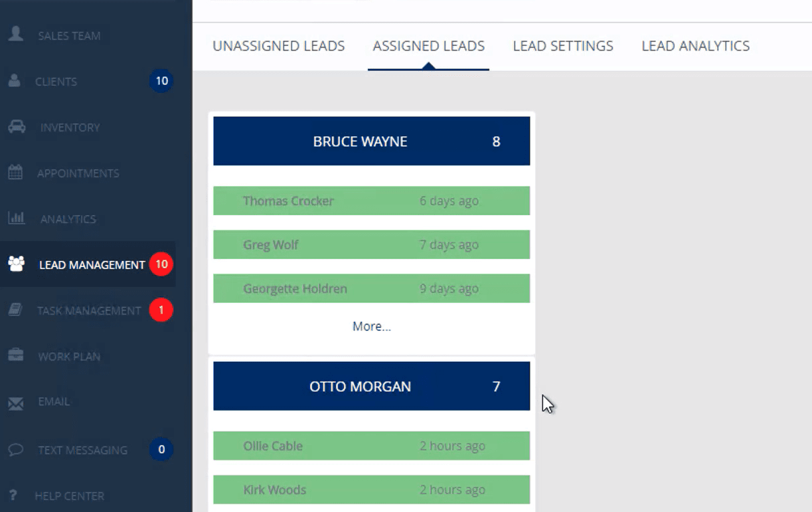This screenshot has width=812, height=512.
Task: Select the Sales Team icon in sidebar
Action: [x=15, y=35]
